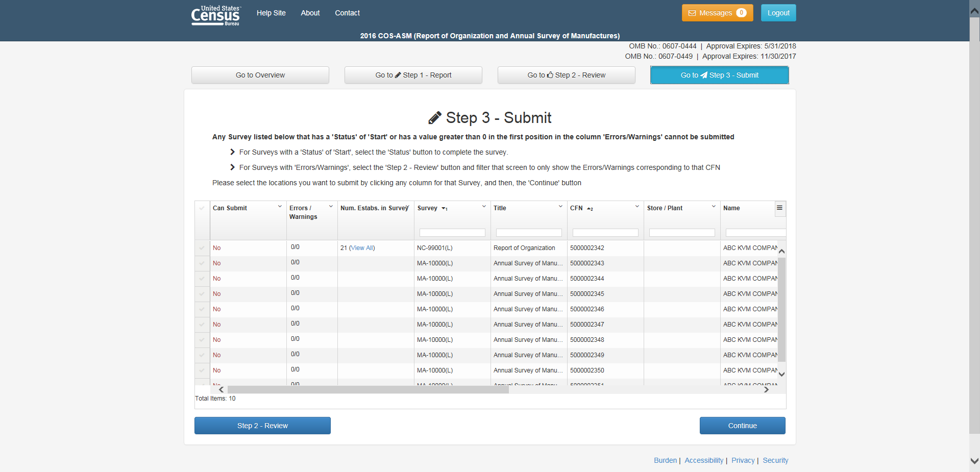Click the CFN column sort arrow
Screen dimensions: 980x472
tap(590, 209)
